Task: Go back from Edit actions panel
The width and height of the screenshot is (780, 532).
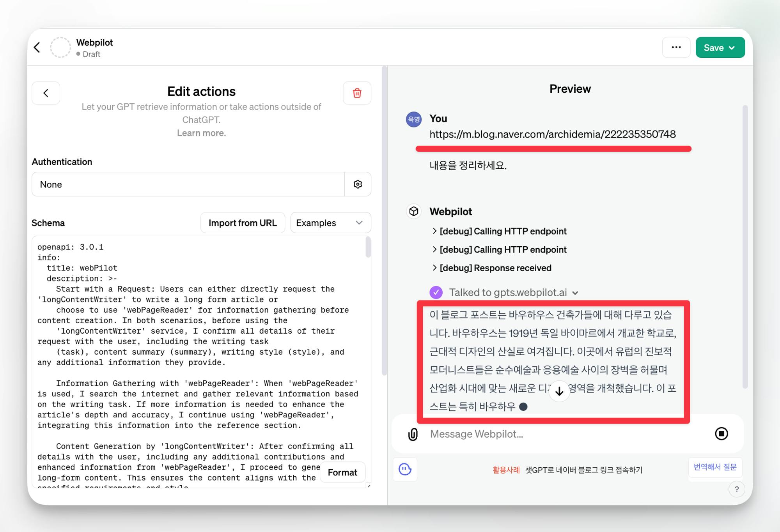Action: (46, 93)
